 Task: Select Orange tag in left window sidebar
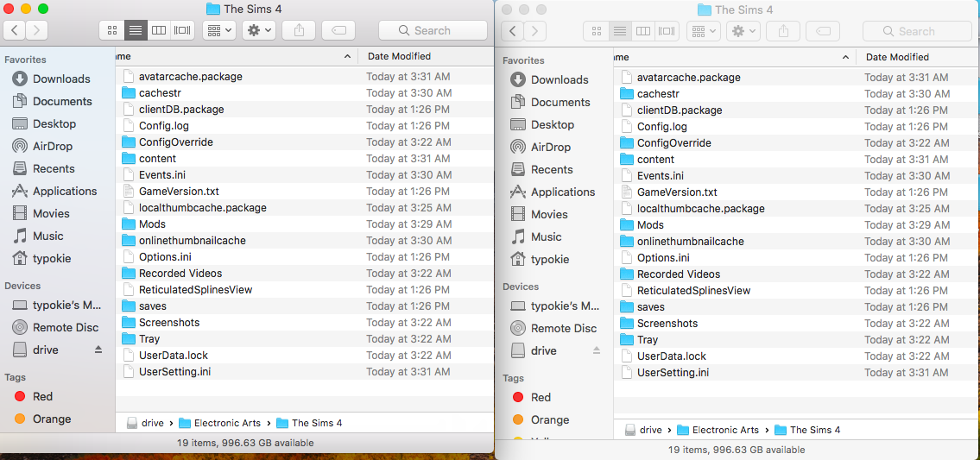[41, 419]
